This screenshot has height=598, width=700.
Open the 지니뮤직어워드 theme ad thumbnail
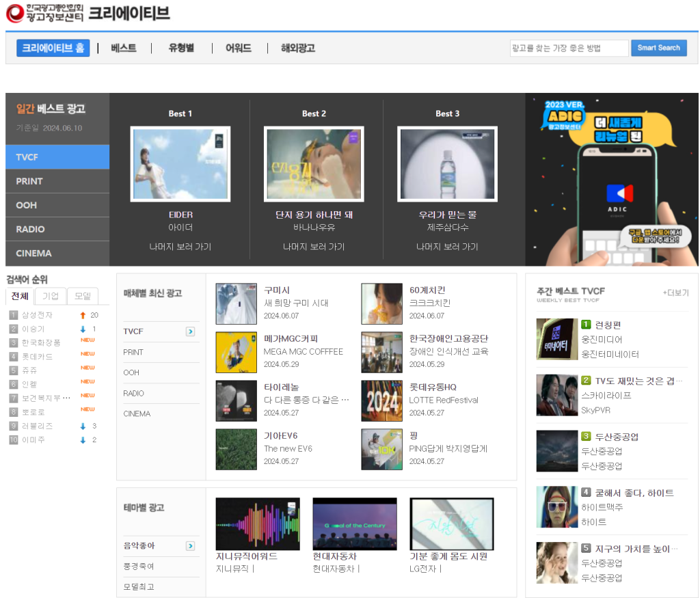[257, 524]
